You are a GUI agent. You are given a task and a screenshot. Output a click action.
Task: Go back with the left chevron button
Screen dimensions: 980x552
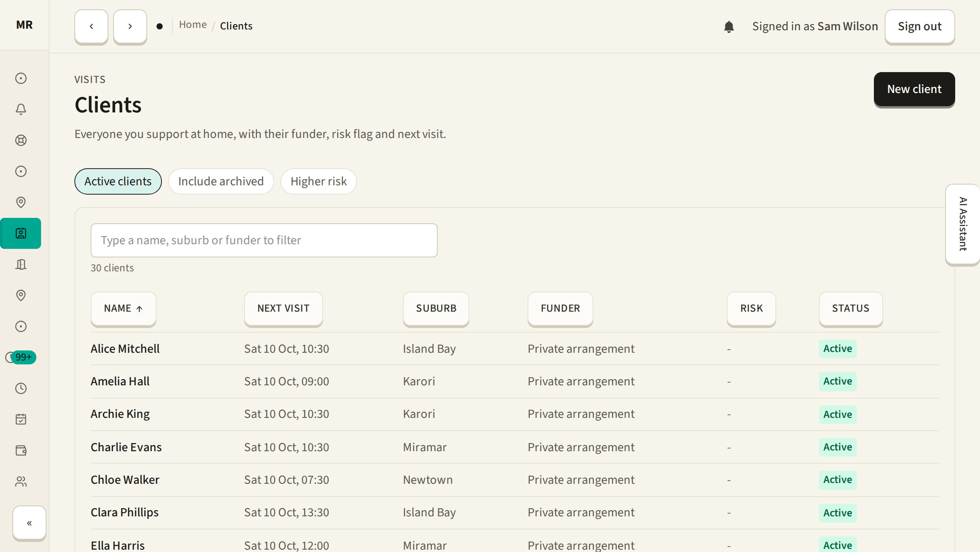(91, 26)
